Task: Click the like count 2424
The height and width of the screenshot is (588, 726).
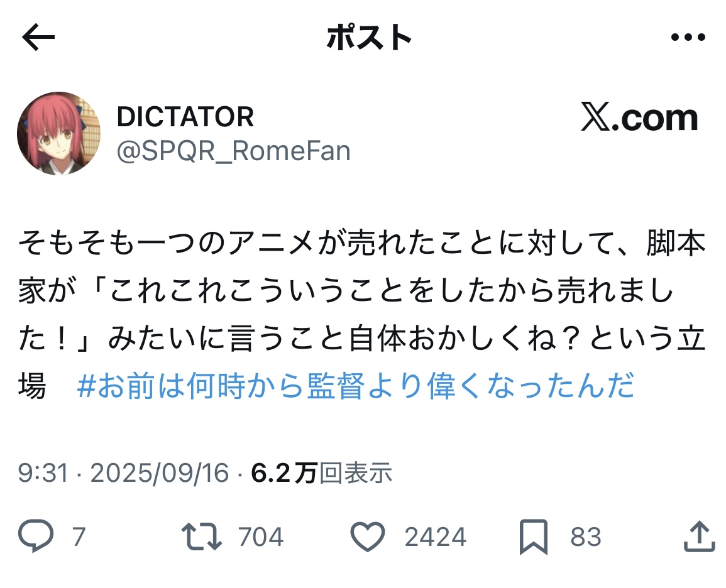Action: coord(435,536)
